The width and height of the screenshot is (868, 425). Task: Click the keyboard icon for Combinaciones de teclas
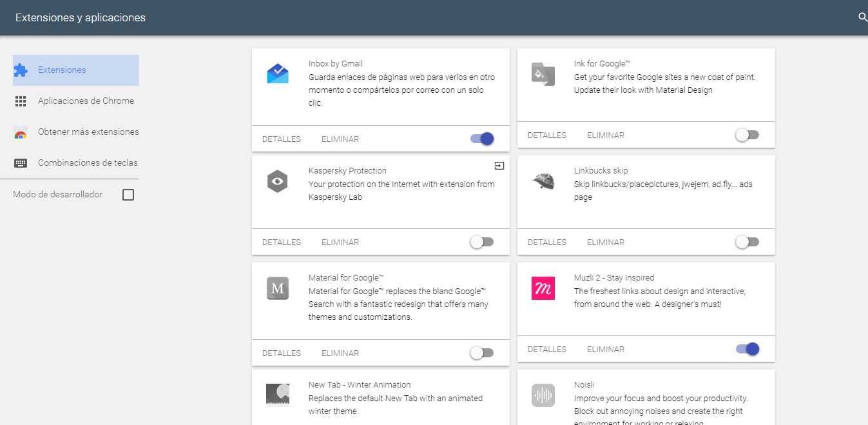pos(21,163)
